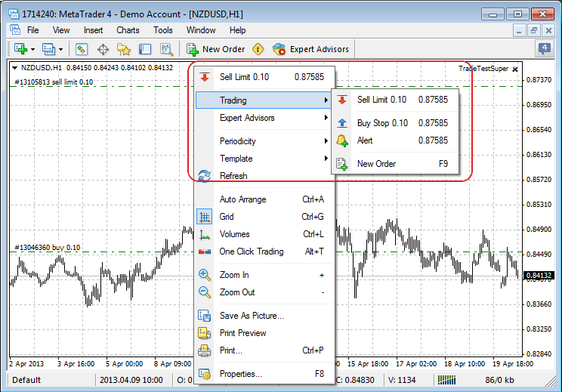Open the Market Watch toolbar icon

pos(82,49)
